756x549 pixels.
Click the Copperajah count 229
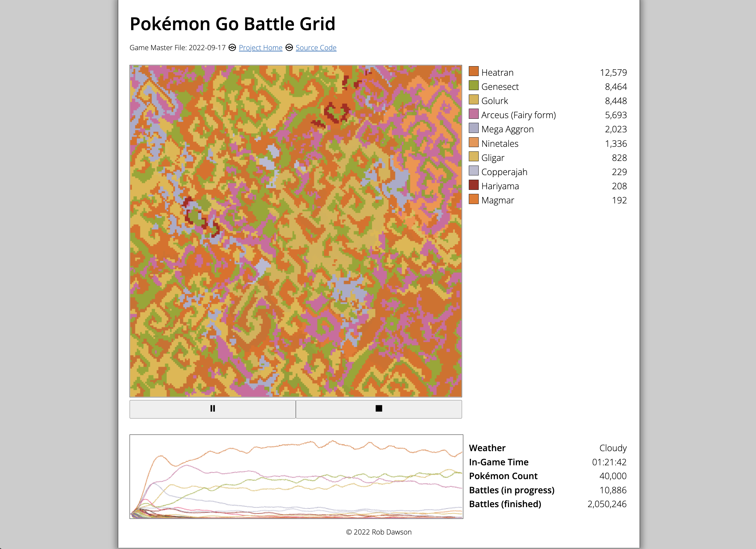[619, 172]
